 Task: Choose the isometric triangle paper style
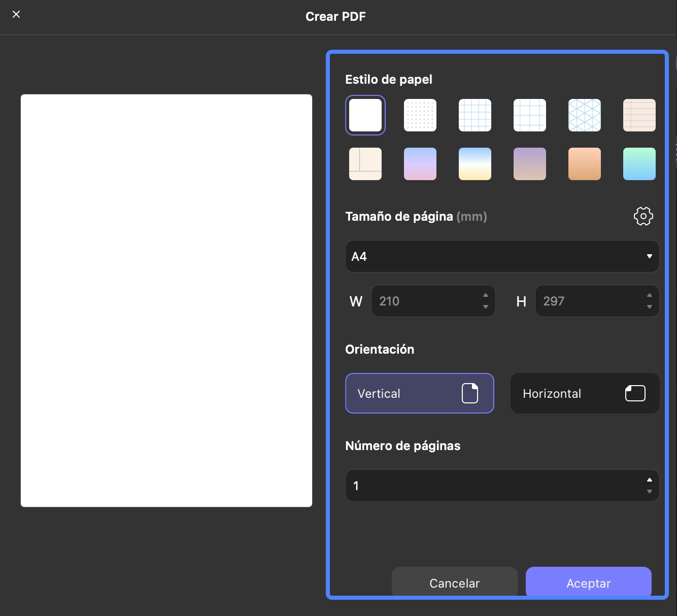click(x=585, y=115)
